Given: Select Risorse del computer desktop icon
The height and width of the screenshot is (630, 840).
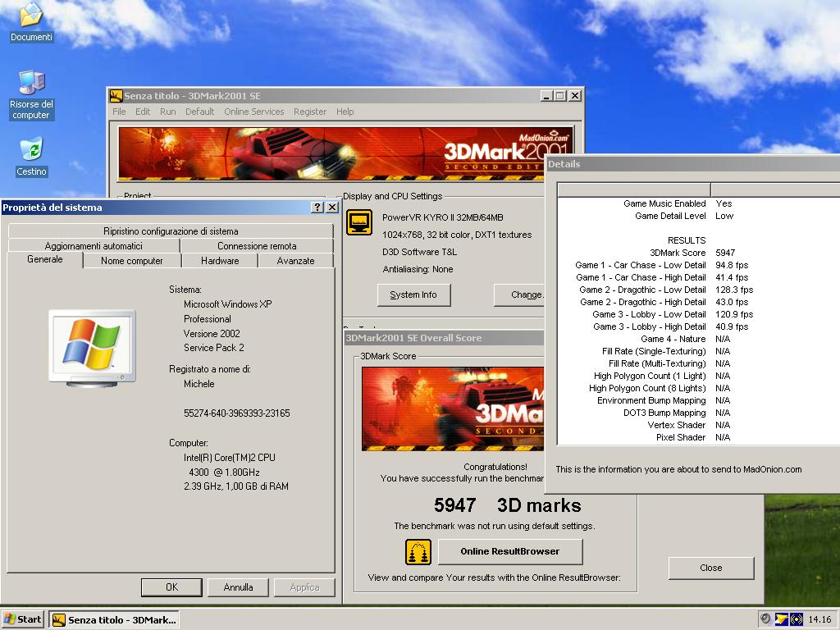Looking at the screenshot, I should coord(31,95).
